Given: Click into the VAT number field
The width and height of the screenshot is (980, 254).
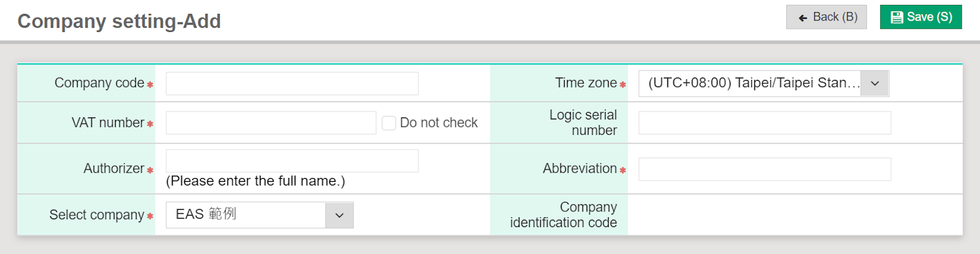Looking at the screenshot, I should click(270, 123).
